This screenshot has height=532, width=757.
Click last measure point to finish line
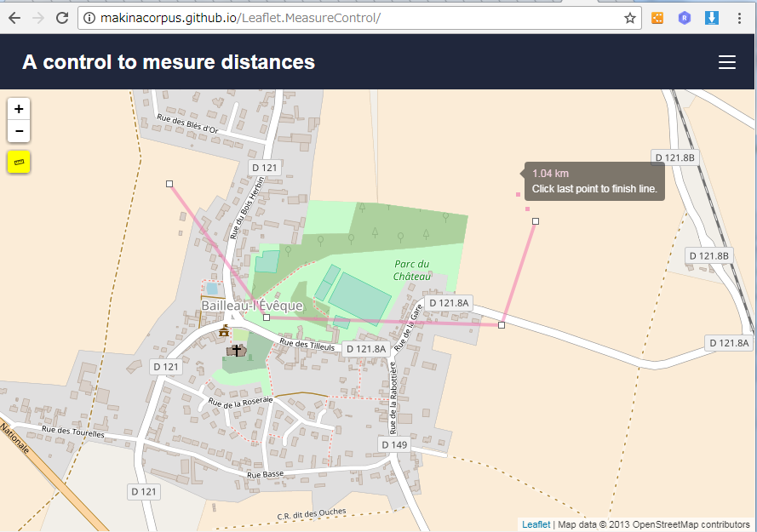point(536,221)
